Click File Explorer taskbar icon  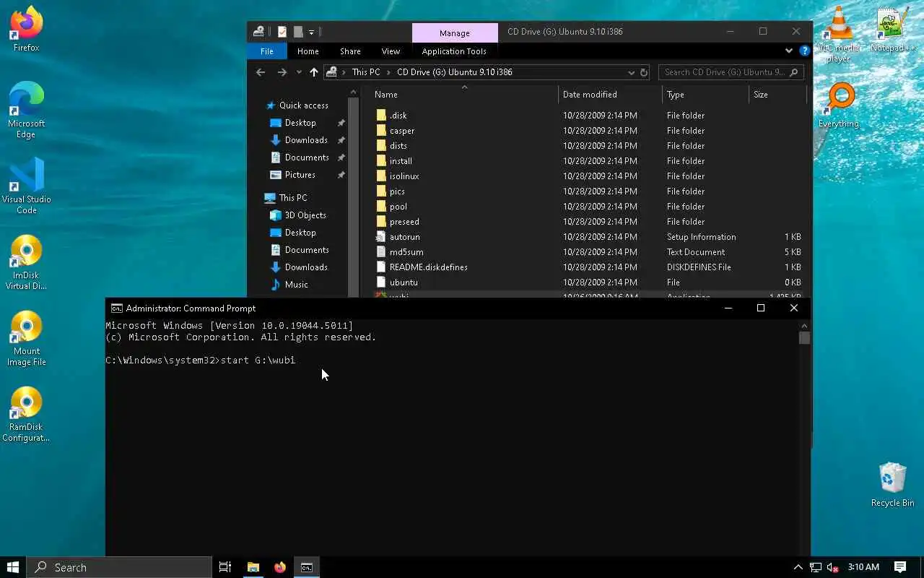(253, 567)
